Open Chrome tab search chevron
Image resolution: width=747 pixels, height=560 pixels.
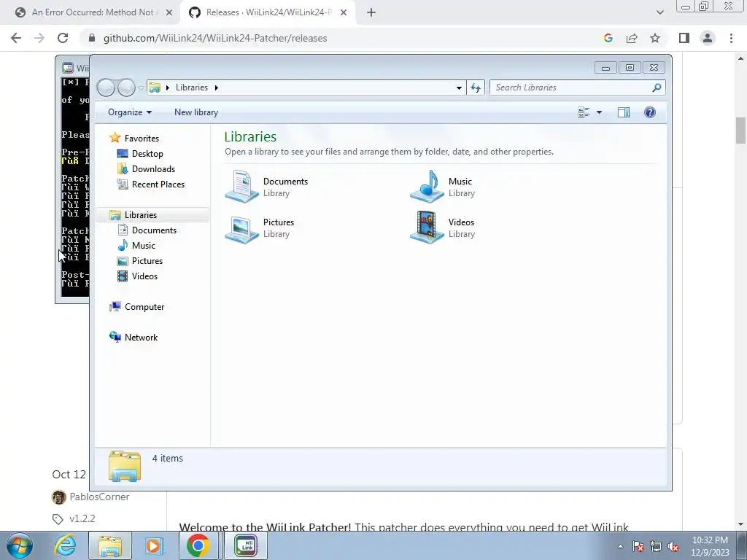[659, 12]
